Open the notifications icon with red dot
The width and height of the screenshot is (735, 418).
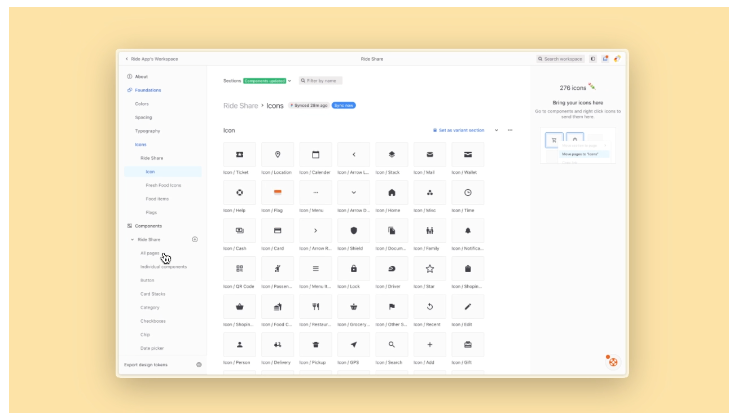click(x=605, y=59)
